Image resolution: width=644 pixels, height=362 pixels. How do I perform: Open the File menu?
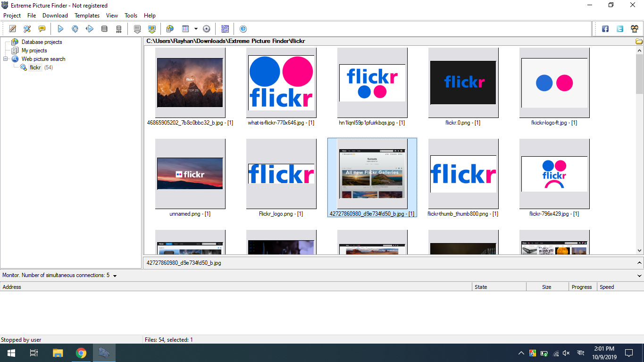coord(32,16)
